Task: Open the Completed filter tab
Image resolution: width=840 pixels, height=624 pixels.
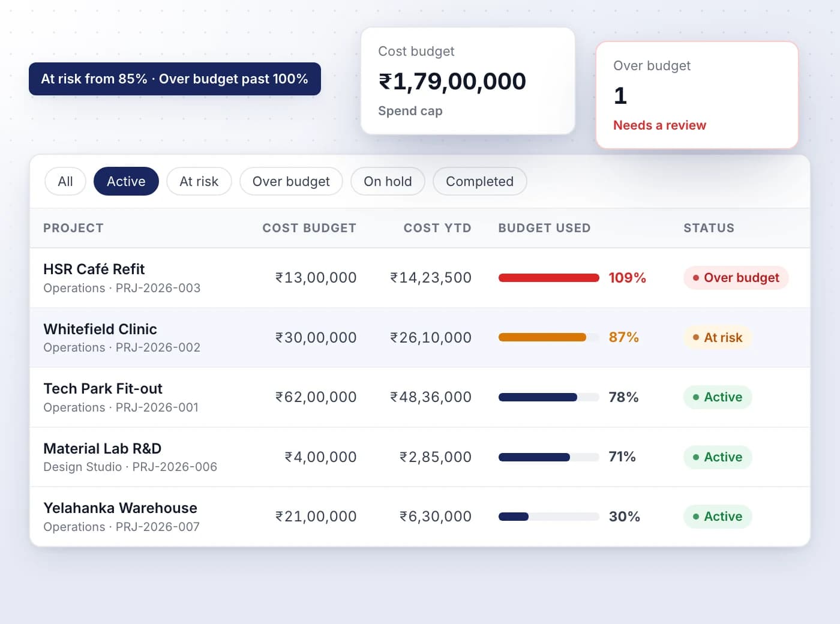Action: click(x=480, y=181)
